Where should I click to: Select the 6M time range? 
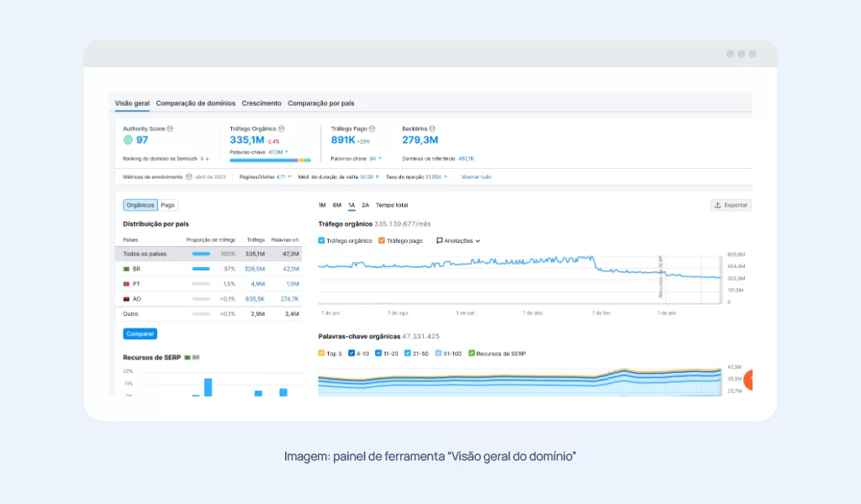click(x=336, y=205)
